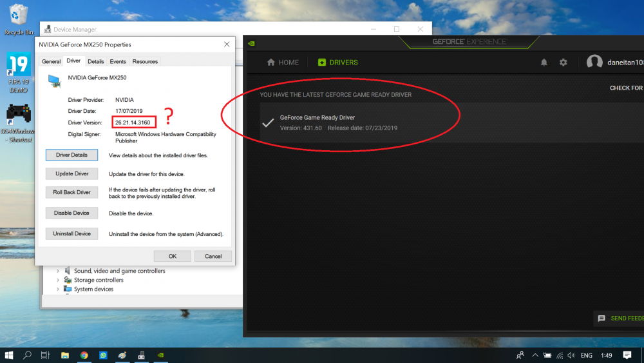Screen dimensions: 644x363
Task: Click the driver version value 26.21.14.3160
Action: point(133,123)
